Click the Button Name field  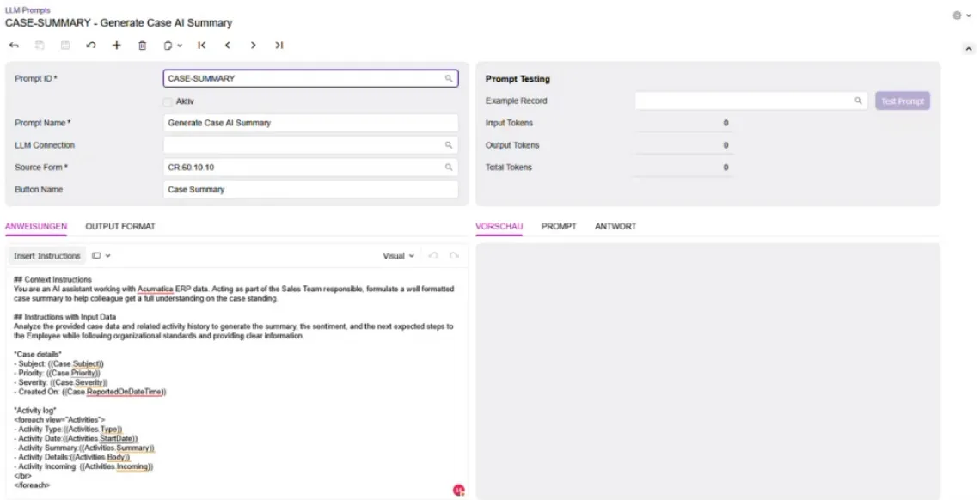[x=310, y=189]
